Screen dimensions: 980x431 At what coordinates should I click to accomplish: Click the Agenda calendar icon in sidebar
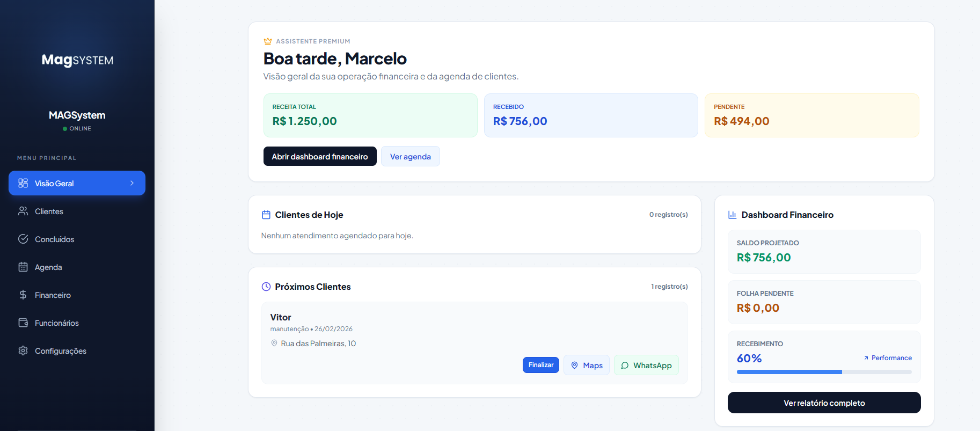[23, 267]
